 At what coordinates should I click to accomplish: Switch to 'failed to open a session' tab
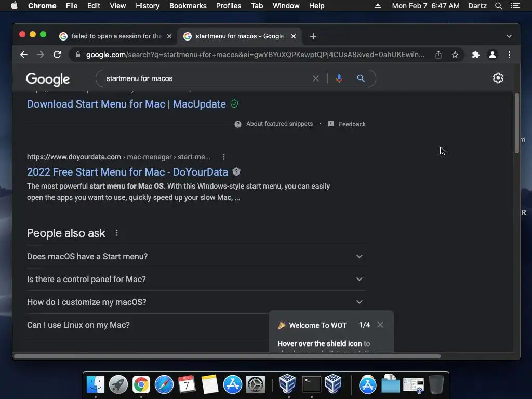click(116, 36)
